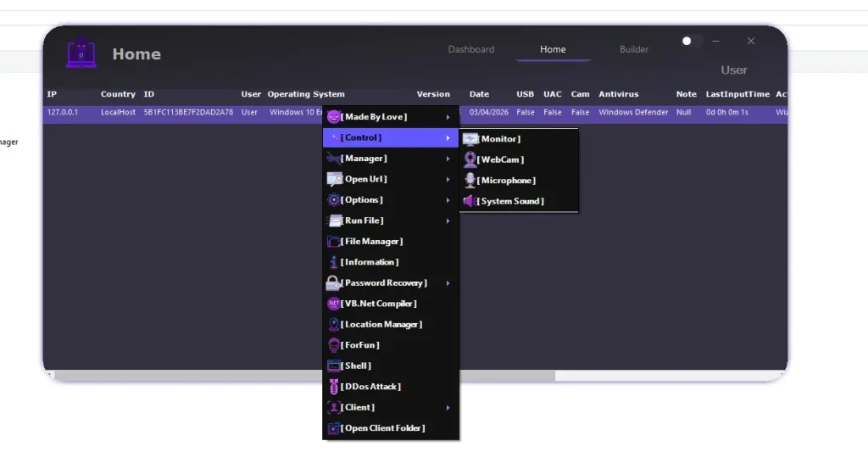Image resolution: width=868 pixels, height=469 pixels.
Task: Choose the Open Client Folder menu entry
Action: point(383,428)
